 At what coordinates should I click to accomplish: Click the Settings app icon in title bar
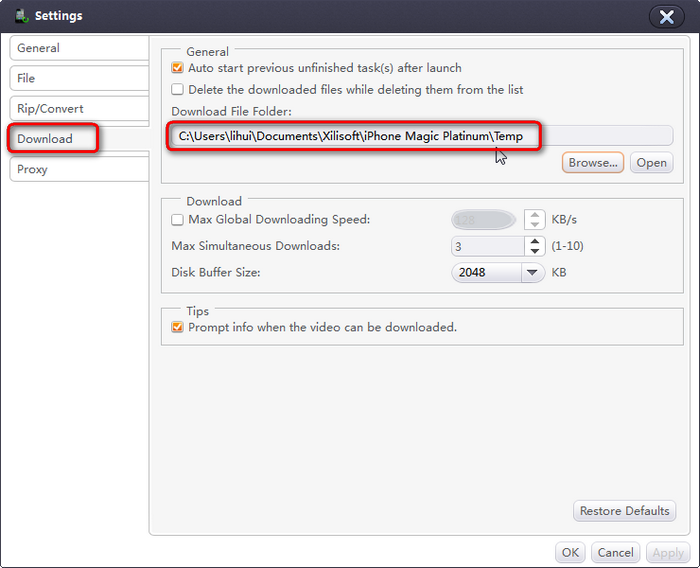(20, 16)
